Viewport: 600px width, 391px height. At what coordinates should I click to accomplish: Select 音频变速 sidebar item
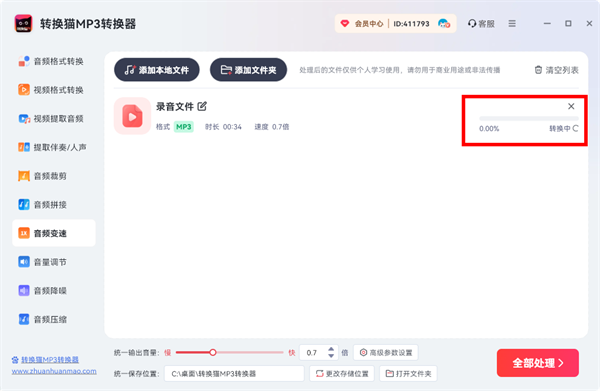pyautogui.click(x=54, y=233)
